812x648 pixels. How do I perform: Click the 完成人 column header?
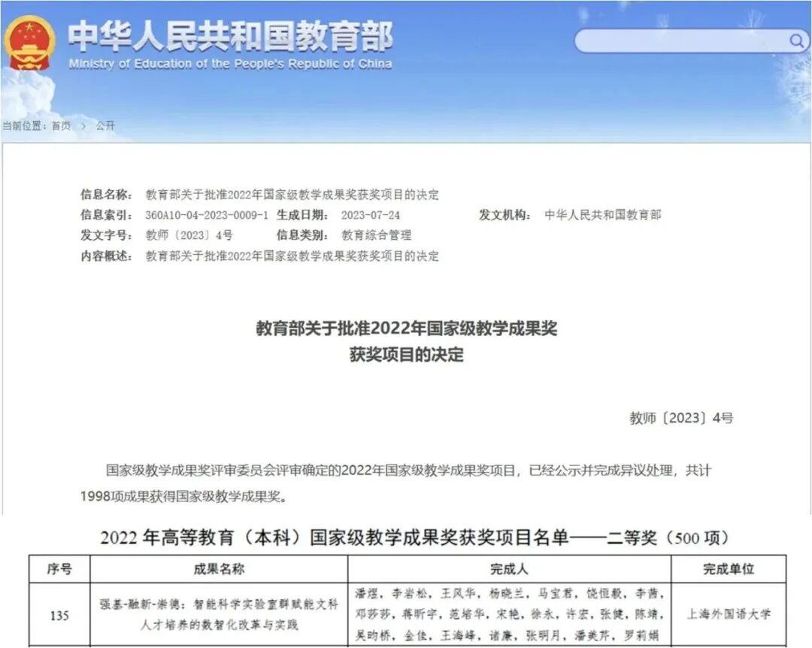click(x=509, y=569)
